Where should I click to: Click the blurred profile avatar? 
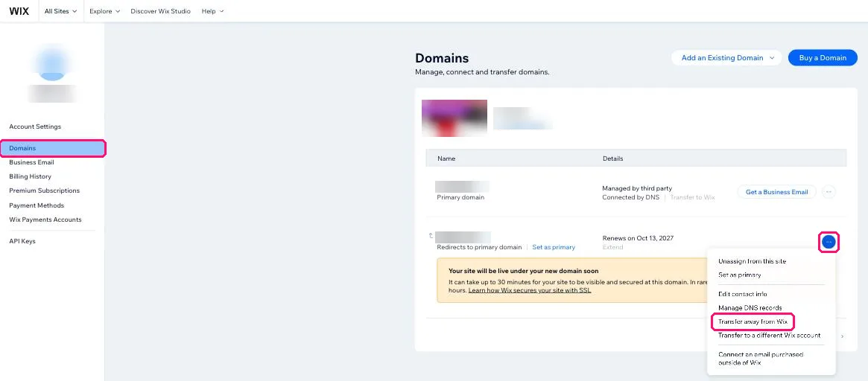coord(53,63)
